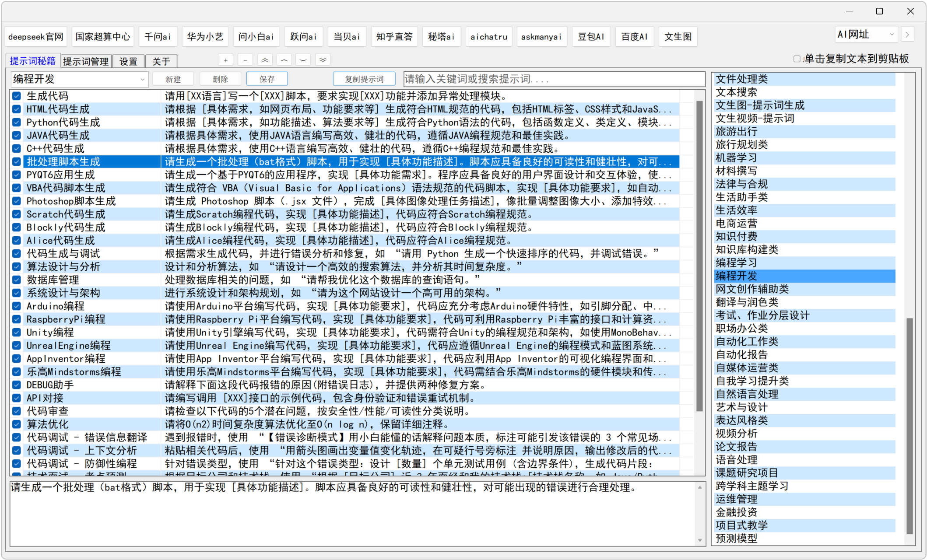Click the 复制提示词 button
The image size is (927, 560).
[364, 79]
